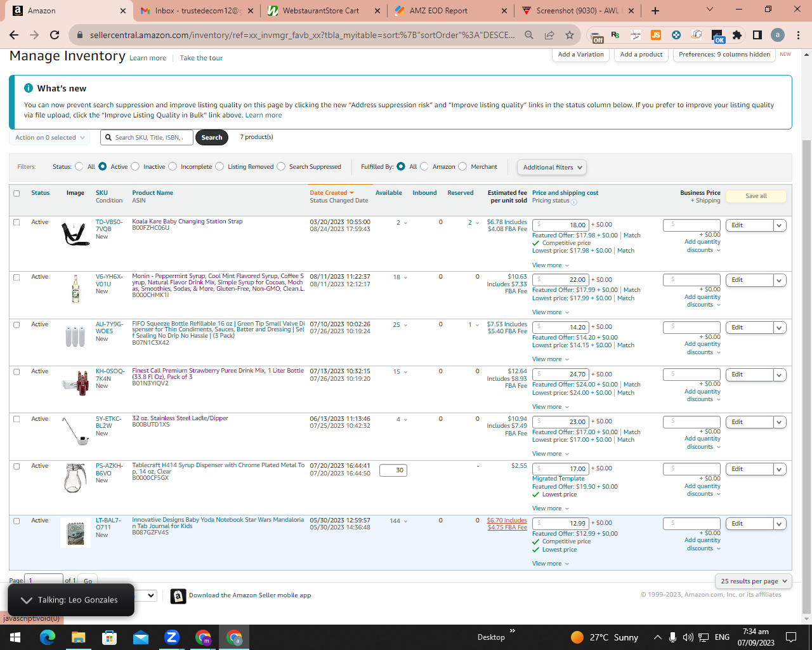Open the 32 oz. Stainless Steel Ladle/Dipper listing
This screenshot has width=812, height=650.
(x=180, y=418)
